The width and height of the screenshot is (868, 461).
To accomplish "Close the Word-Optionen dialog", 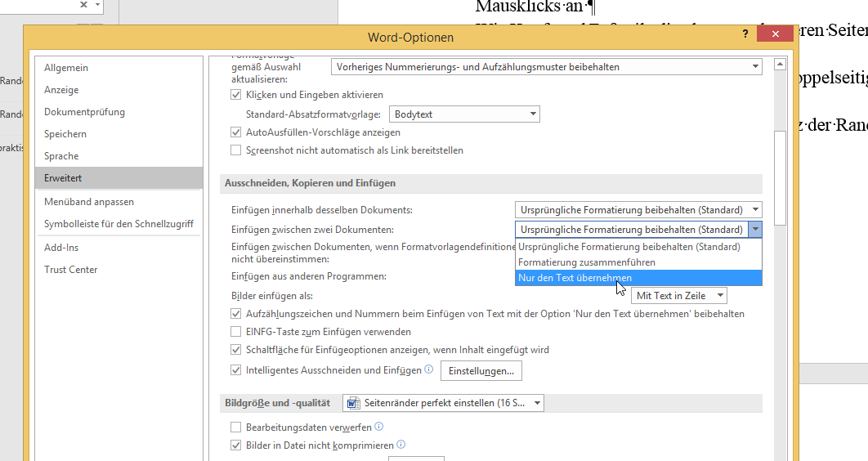I will (775, 34).
